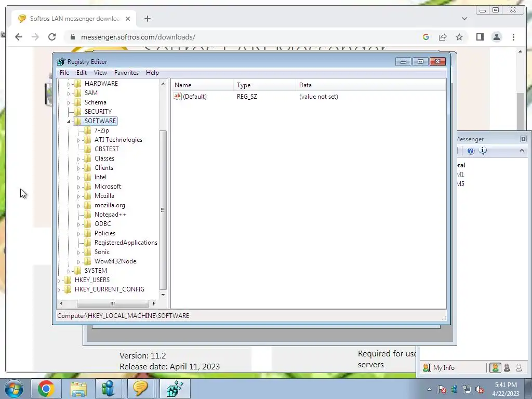The height and width of the screenshot is (399, 532).
Task: Set Messenger status to available icon
Action: [495, 368]
